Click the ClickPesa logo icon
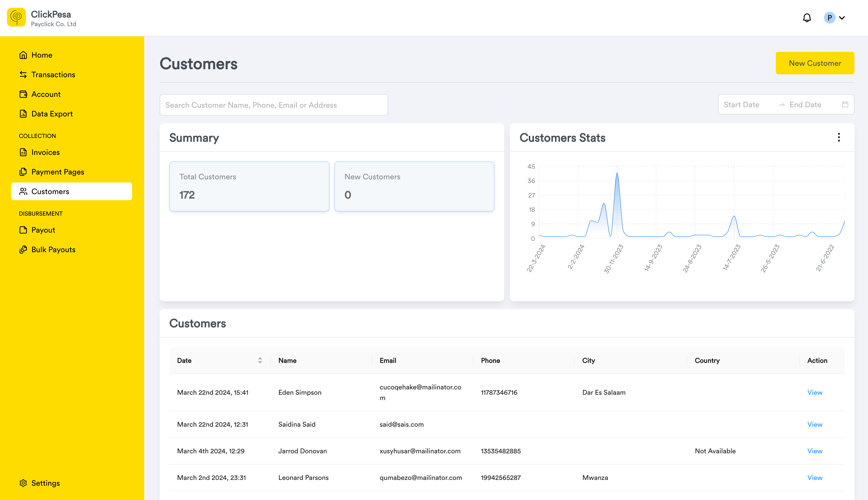868x500 pixels. [x=16, y=17]
